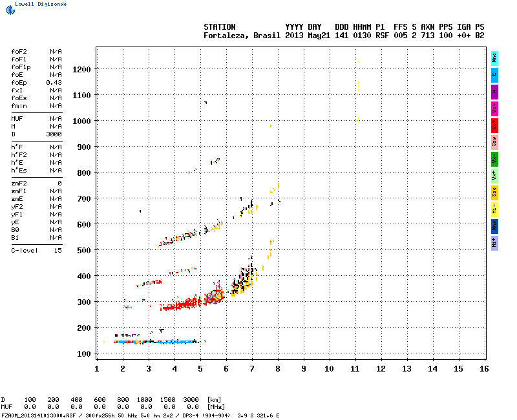The width and height of the screenshot is (517, 420).
Task: Click the 500 km height axis label
Action: (84, 251)
